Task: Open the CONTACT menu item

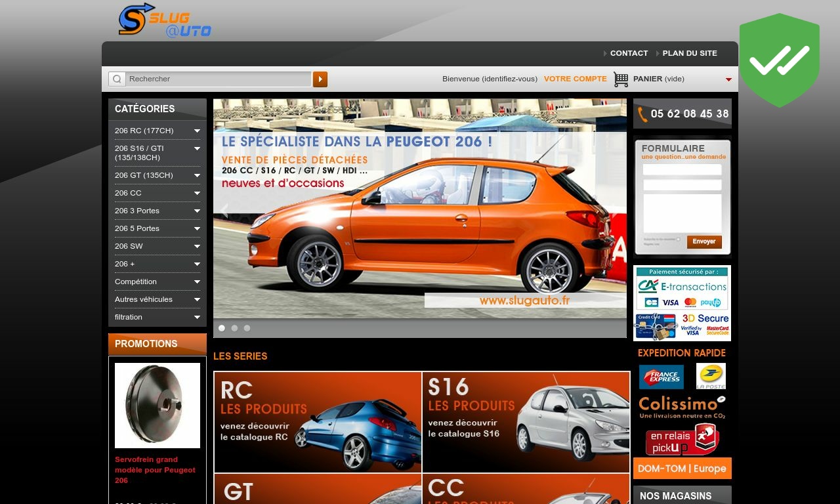Action: 629,53
